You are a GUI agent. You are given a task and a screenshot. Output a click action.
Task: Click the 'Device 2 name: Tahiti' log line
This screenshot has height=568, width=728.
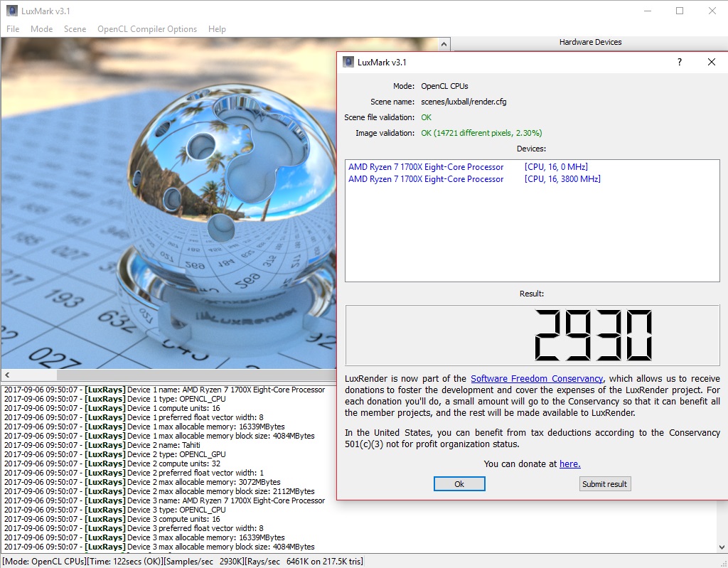tap(102, 445)
